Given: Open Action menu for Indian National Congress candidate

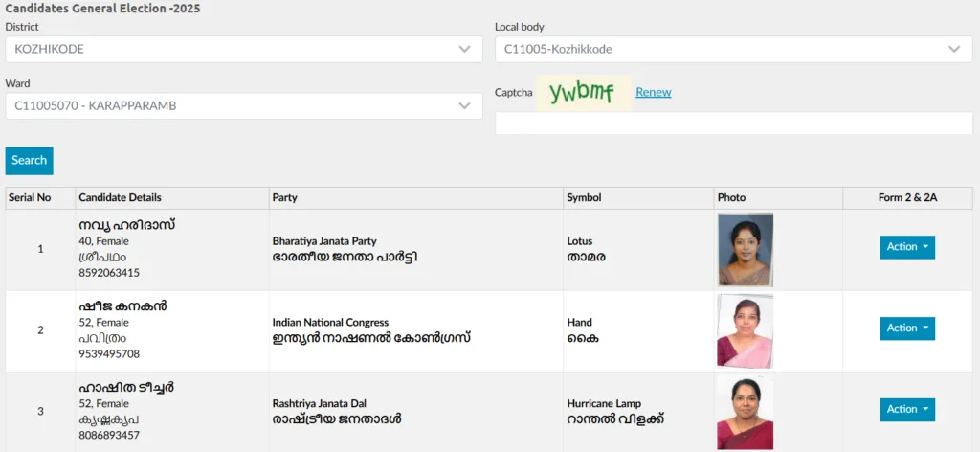Looking at the screenshot, I should pos(906,328).
